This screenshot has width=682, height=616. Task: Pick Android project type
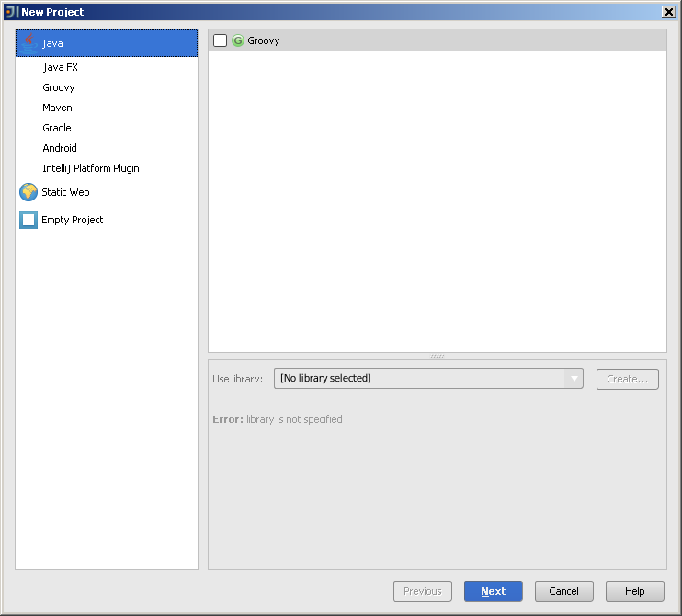pos(60,148)
